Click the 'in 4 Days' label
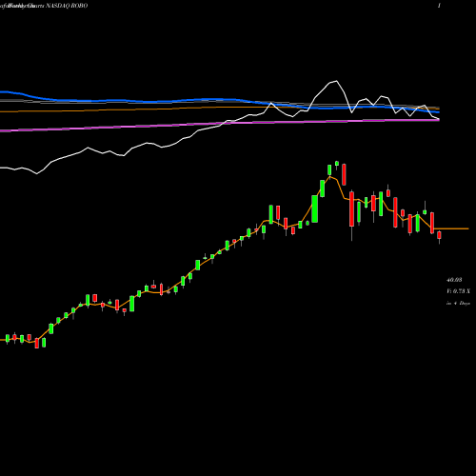The width and height of the screenshot is (476, 476). (x=458, y=303)
